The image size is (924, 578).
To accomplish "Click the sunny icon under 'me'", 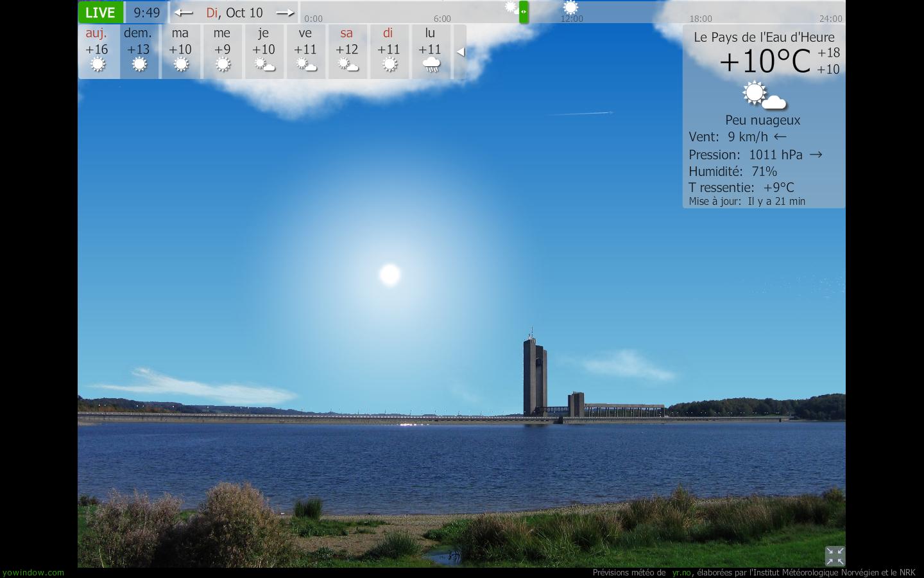I will point(223,65).
